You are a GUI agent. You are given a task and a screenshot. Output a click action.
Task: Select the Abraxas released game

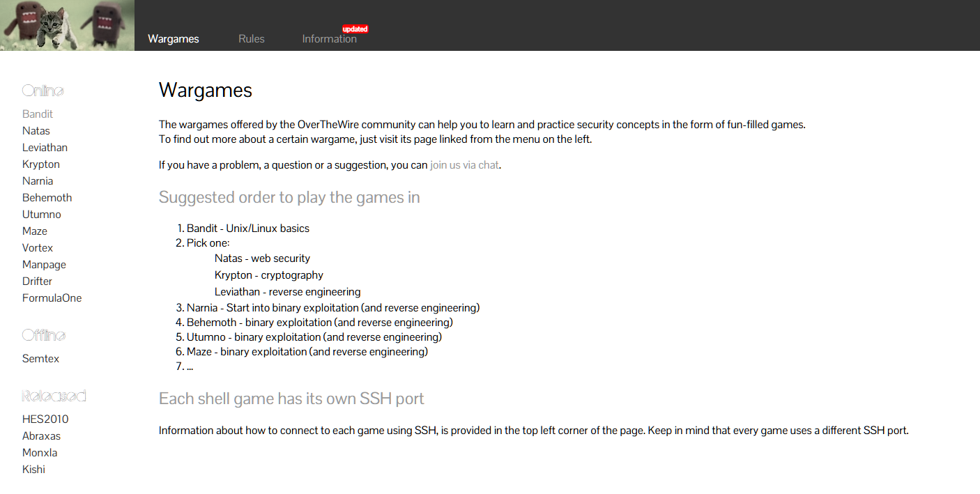click(x=41, y=436)
